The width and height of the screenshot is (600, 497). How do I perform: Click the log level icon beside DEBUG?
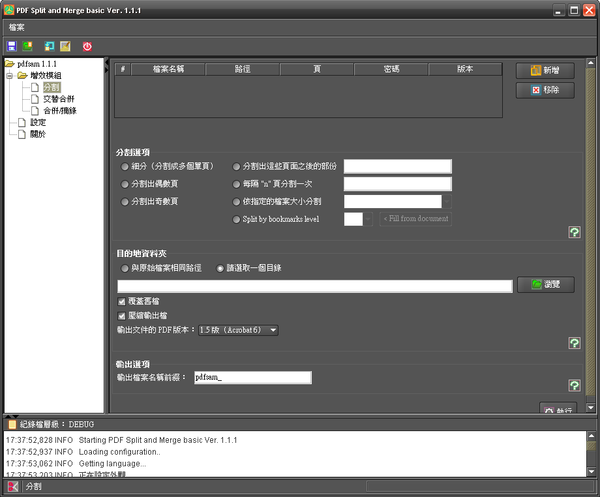[x=13, y=424]
